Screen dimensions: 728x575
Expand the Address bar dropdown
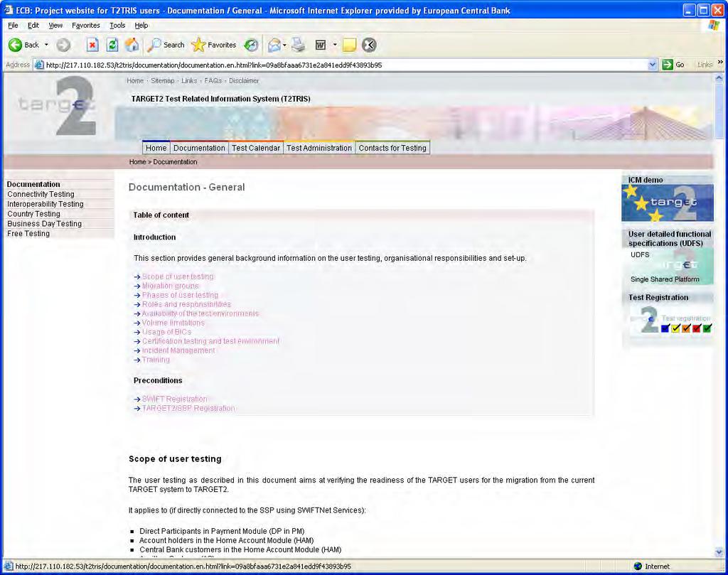coord(653,65)
